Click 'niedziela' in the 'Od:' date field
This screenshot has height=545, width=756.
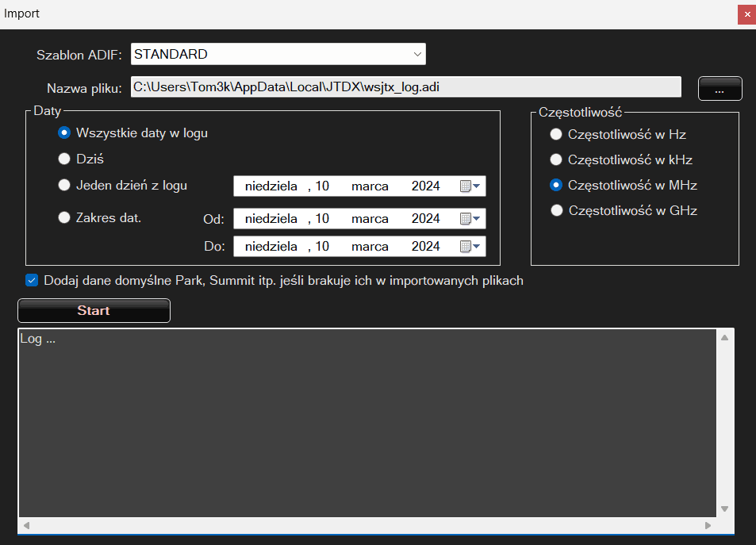(271, 218)
